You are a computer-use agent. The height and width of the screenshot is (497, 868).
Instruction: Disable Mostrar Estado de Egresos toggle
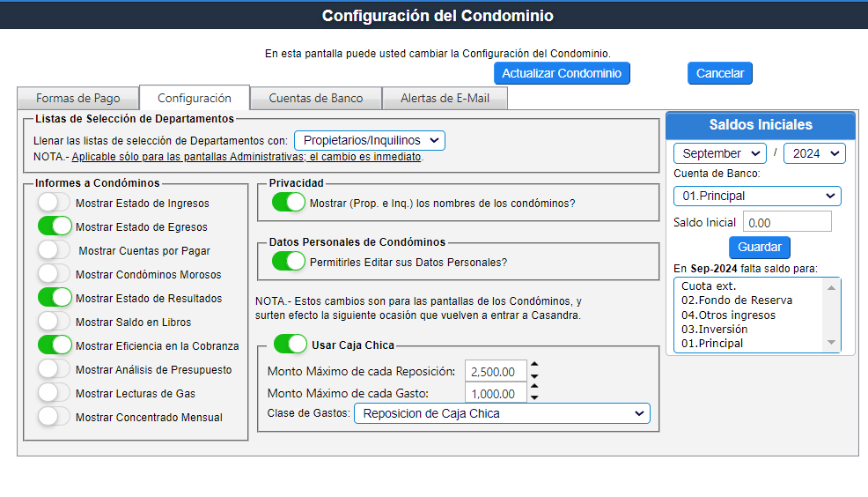[x=55, y=226]
